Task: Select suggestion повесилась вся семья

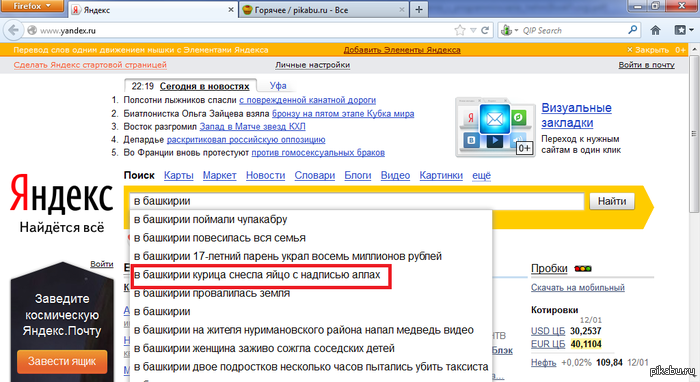Action: [311, 238]
